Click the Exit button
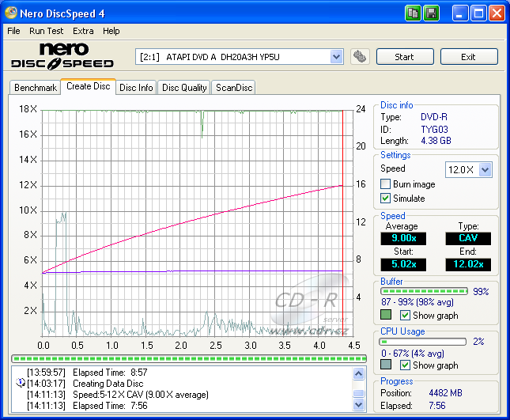 click(x=469, y=57)
